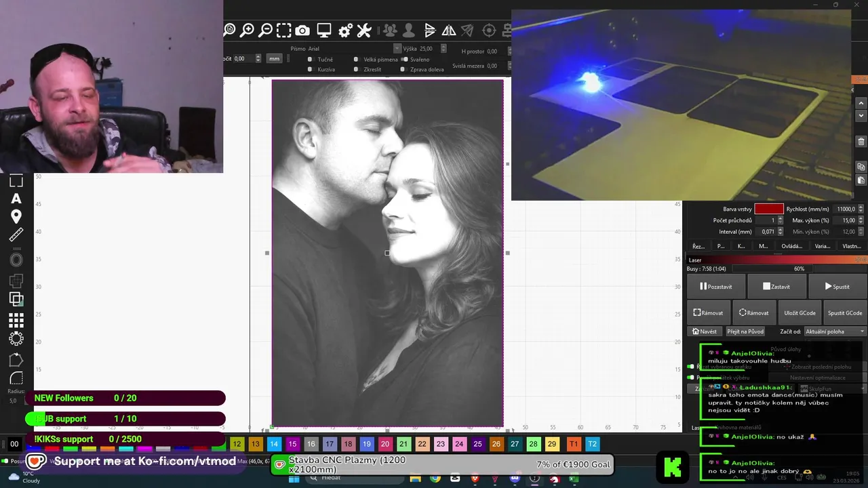This screenshot has width=868, height=488.
Task: Toggle the Svařeno switch
Action: [405, 59]
